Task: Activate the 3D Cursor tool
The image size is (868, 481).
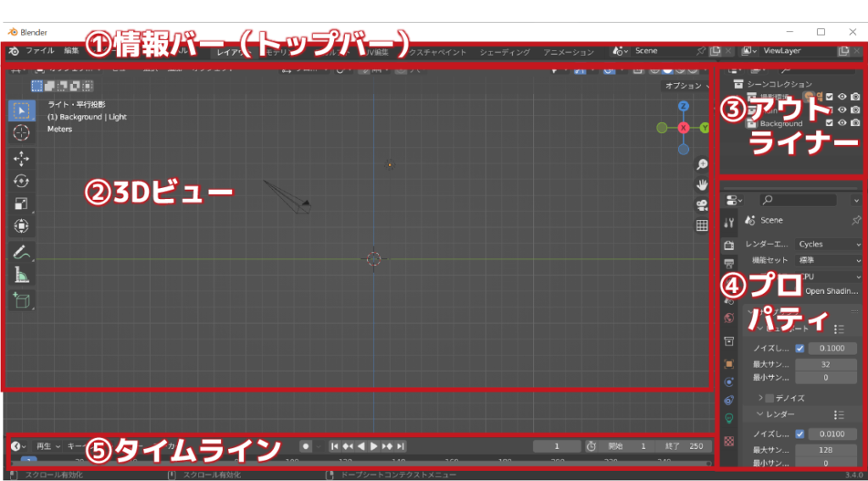Action: coord(22,133)
